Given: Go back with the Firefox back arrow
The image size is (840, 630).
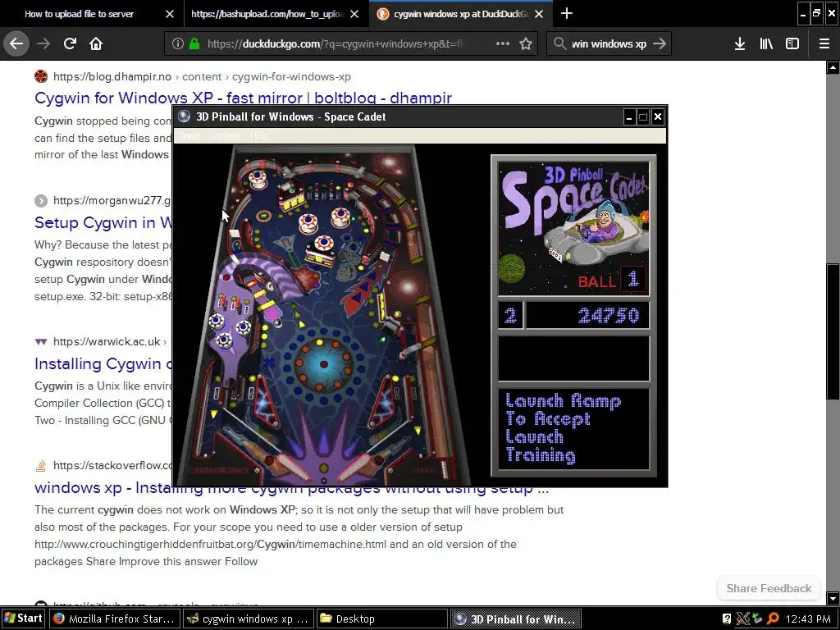Looking at the screenshot, I should pyautogui.click(x=16, y=43).
